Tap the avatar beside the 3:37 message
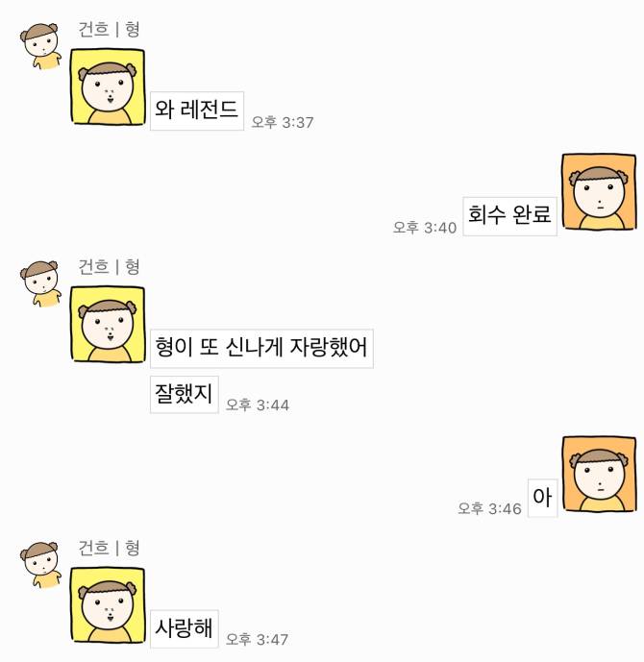 coord(40,46)
